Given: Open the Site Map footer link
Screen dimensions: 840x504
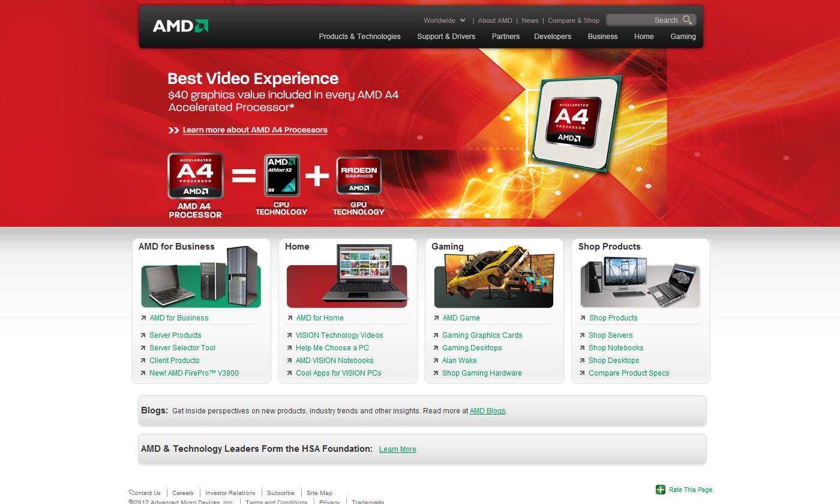Looking at the screenshot, I should tap(320, 493).
